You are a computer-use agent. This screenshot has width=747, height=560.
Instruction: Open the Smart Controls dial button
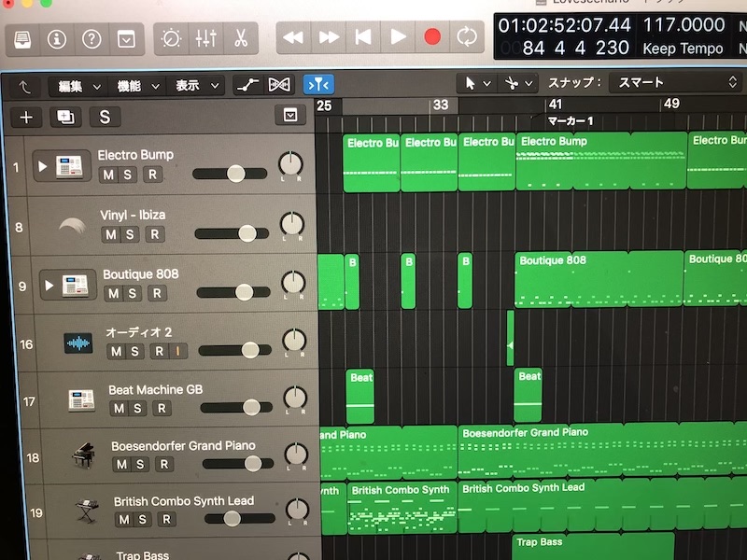172,39
